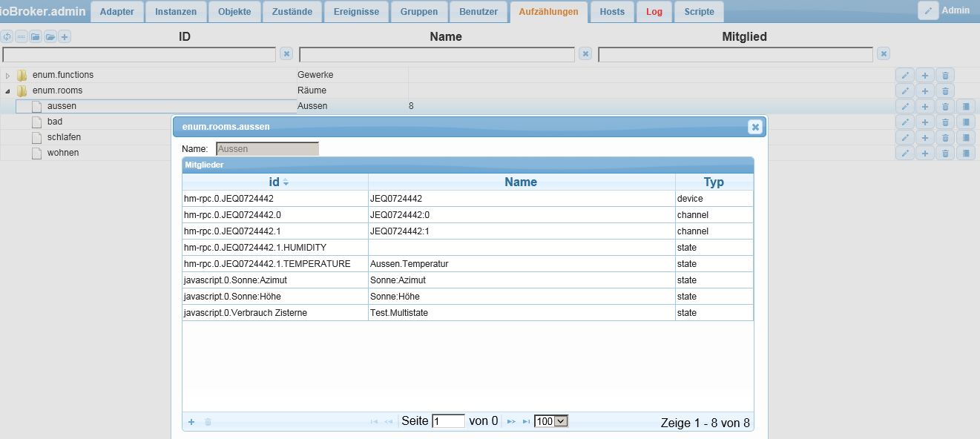Viewport: 980px width, 439px height.
Task: Open Admin profile edit pencil button
Action: pos(928,10)
